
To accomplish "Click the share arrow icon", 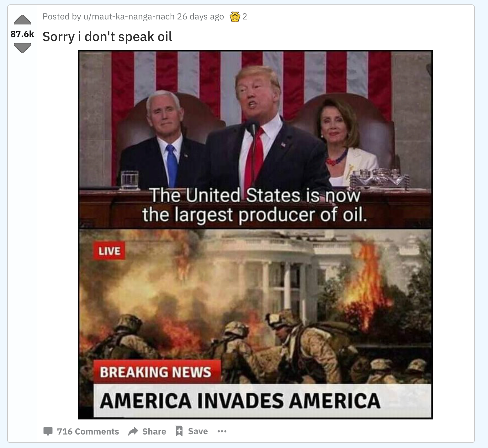I will [133, 431].
